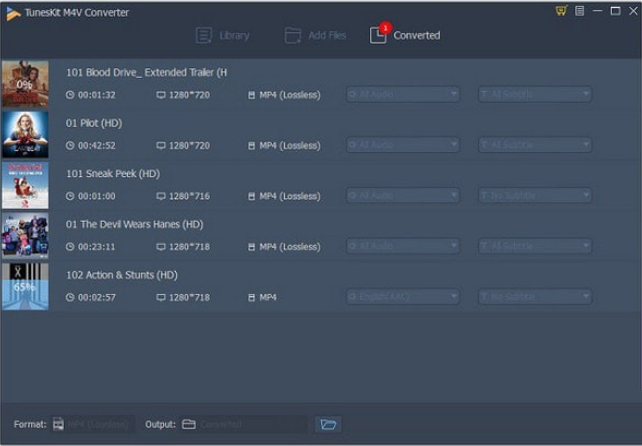Viewport: 642px width, 446px height.
Task: Click the 01 The Devil Wears Hanes (HD) title
Action: (x=134, y=224)
